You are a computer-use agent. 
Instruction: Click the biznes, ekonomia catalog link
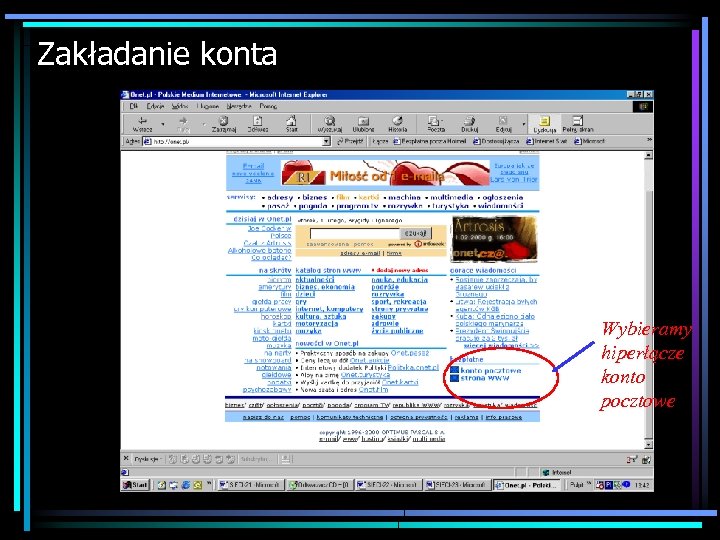click(x=325, y=287)
